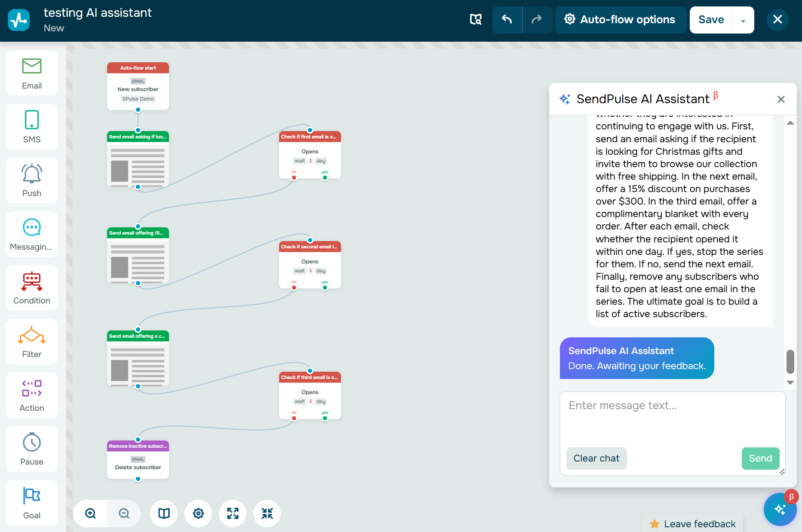Open the Save dropdown arrow

(x=743, y=20)
